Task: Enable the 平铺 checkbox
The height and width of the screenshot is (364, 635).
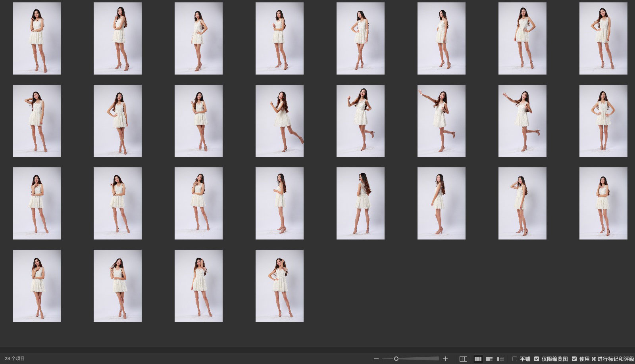Action: tap(515, 359)
